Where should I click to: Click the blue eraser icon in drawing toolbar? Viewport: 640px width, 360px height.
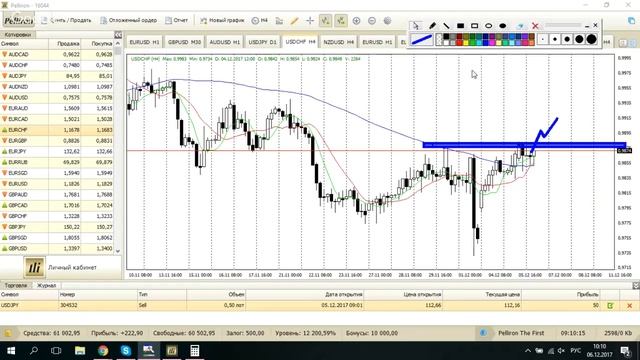click(x=520, y=26)
